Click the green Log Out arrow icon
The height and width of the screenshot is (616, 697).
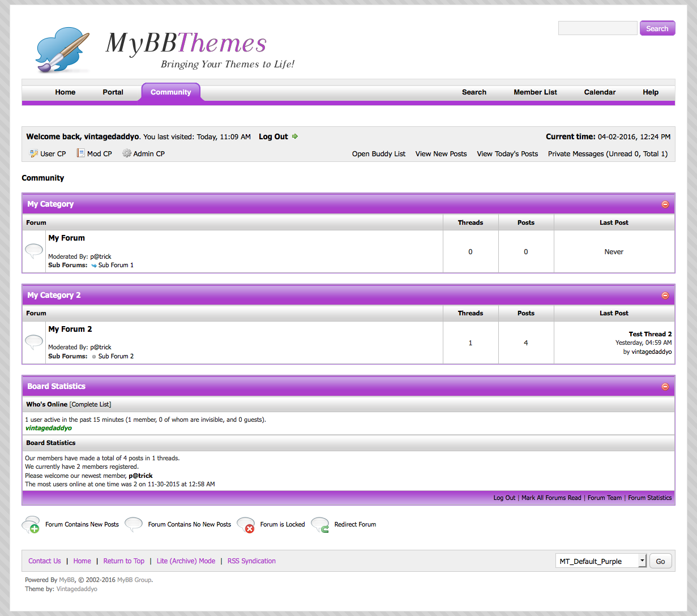295,136
